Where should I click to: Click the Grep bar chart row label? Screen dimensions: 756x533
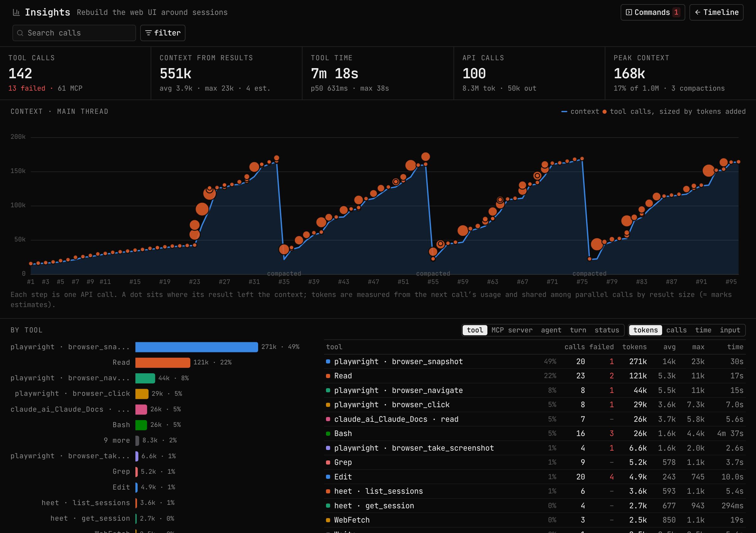click(x=121, y=472)
